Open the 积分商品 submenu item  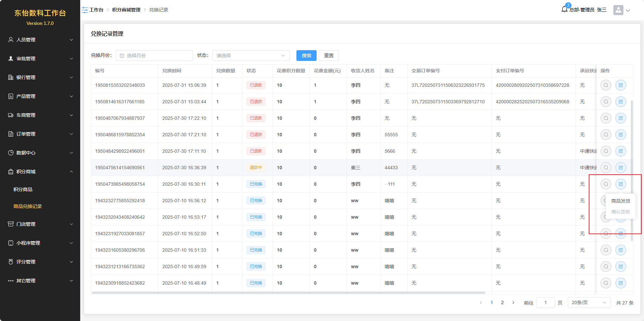pos(23,189)
